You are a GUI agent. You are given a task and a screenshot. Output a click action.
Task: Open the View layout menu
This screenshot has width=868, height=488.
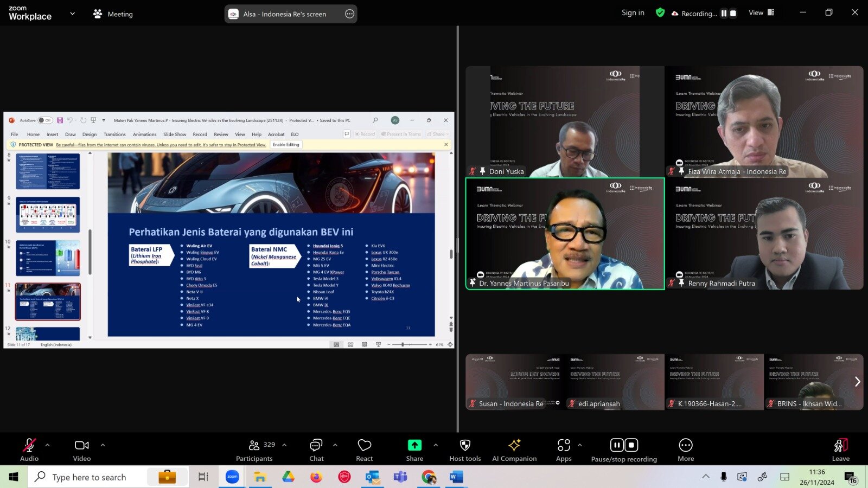tap(762, 12)
